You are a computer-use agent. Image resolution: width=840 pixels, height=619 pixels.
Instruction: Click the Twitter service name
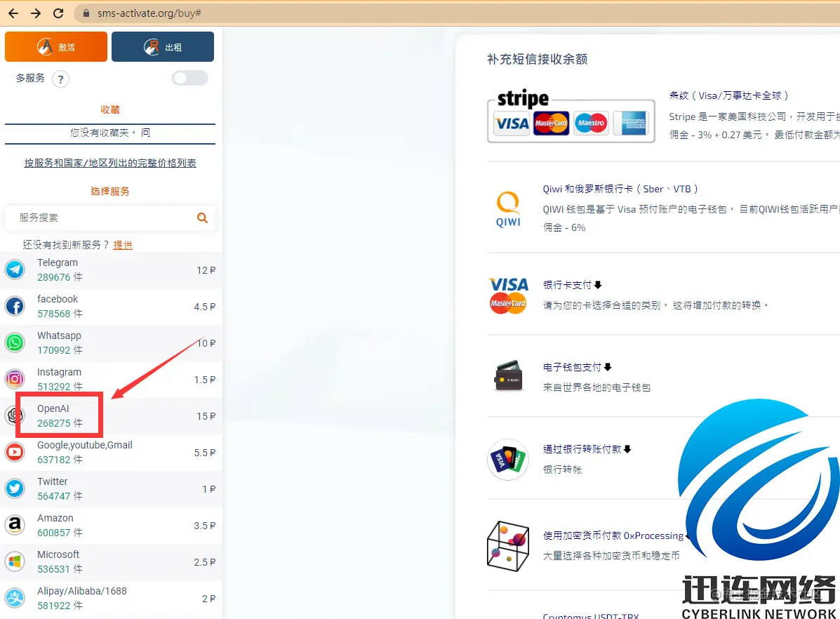click(x=53, y=481)
